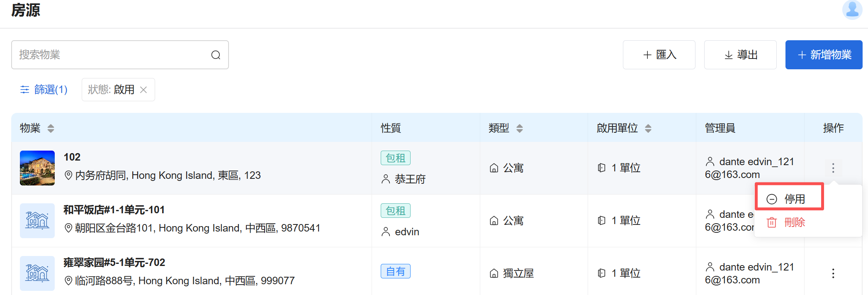Focus the 搜索物業 search field
Viewport: 868px width, 295px height.
(x=112, y=55)
